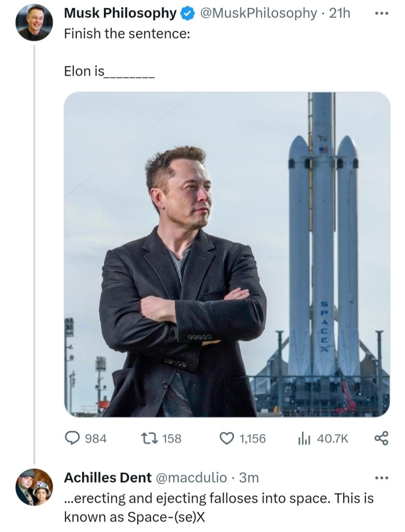Screen dimensions: 405x532
Task: Open @macdulio handle link
Action: click(191, 477)
